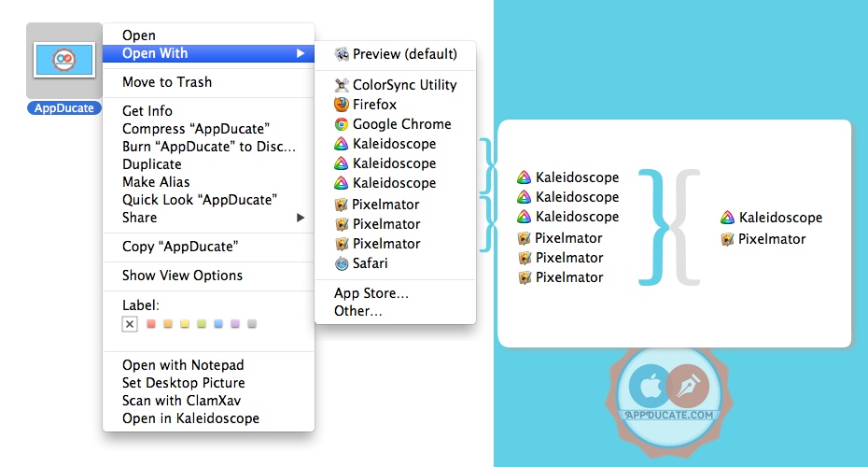Apply the gray label color
Viewport: 868px width, 467px height.
[252, 323]
